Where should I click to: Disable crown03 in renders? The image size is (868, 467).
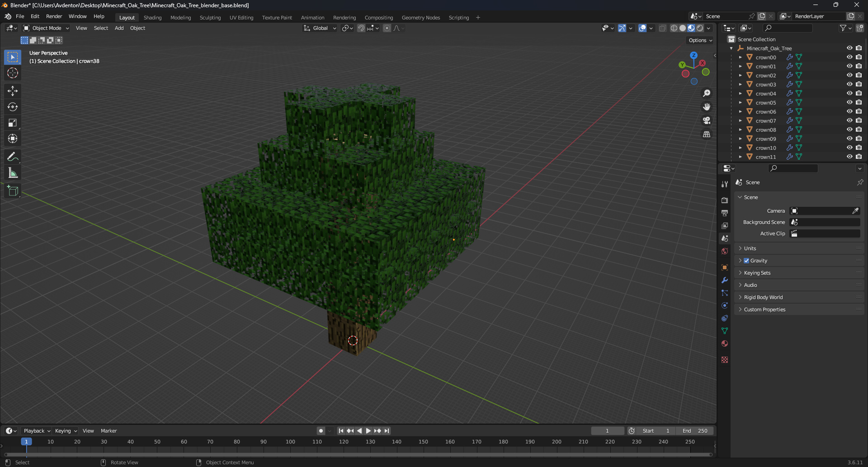(x=859, y=84)
